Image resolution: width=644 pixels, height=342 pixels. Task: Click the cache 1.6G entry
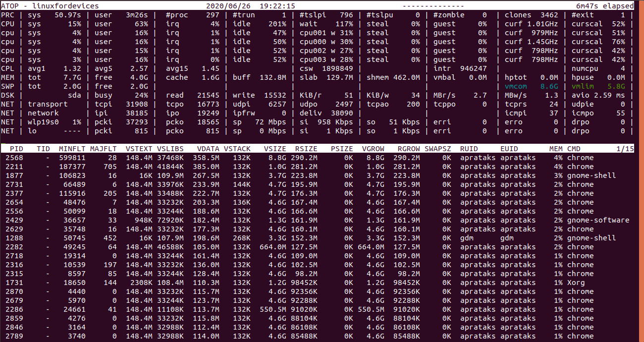tap(193, 77)
